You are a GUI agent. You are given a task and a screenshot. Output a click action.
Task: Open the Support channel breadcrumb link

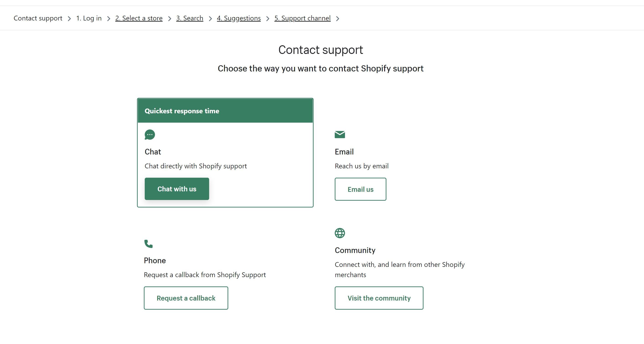pos(302,18)
